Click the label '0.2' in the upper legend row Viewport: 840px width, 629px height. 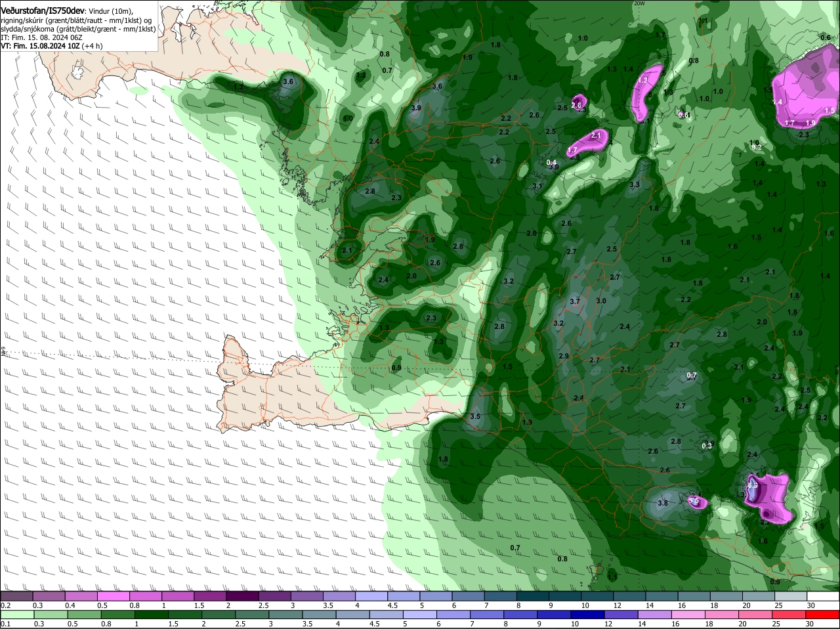(x=5, y=605)
